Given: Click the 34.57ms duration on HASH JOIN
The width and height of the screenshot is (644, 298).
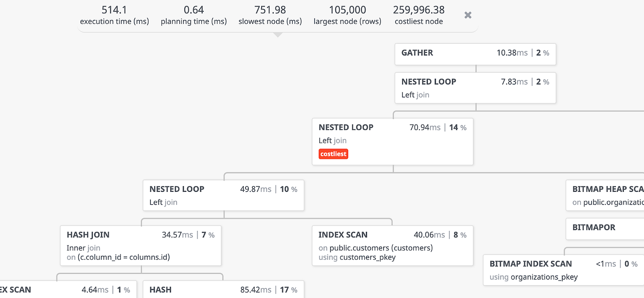Looking at the screenshot, I should pos(178,235).
